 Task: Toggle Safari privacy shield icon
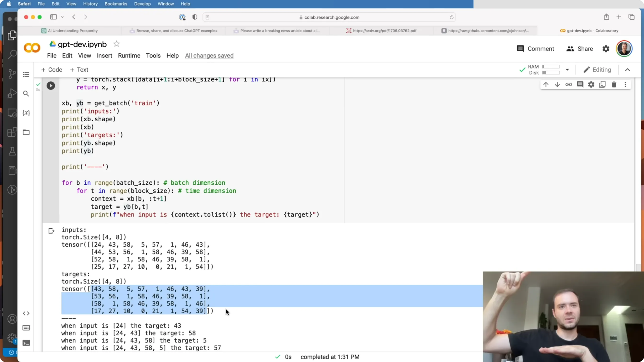tap(195, 17)
